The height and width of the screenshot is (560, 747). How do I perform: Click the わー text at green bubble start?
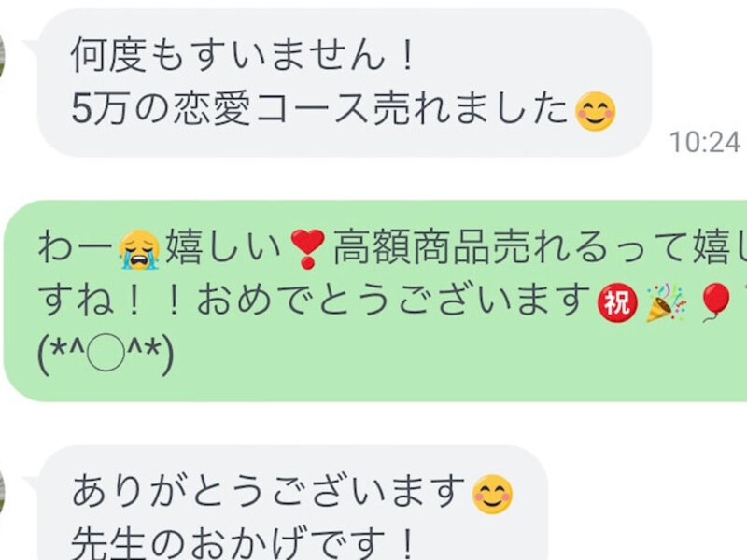(78, 249)
